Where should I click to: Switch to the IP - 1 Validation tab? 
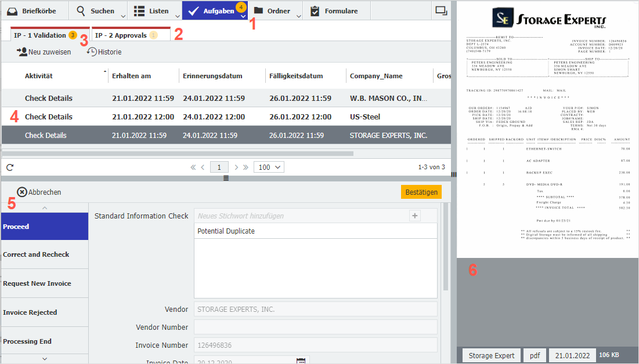tap(41, 35)
